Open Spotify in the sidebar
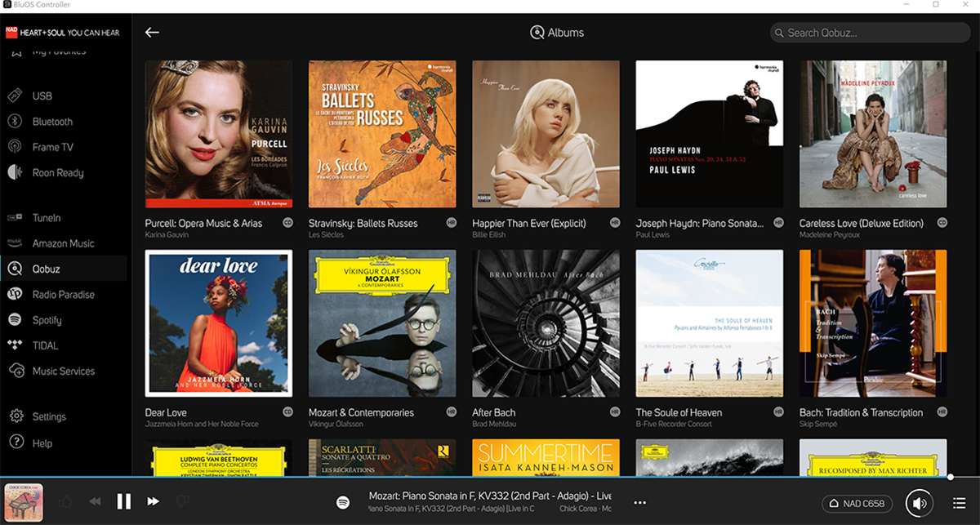 click(47, 320)
